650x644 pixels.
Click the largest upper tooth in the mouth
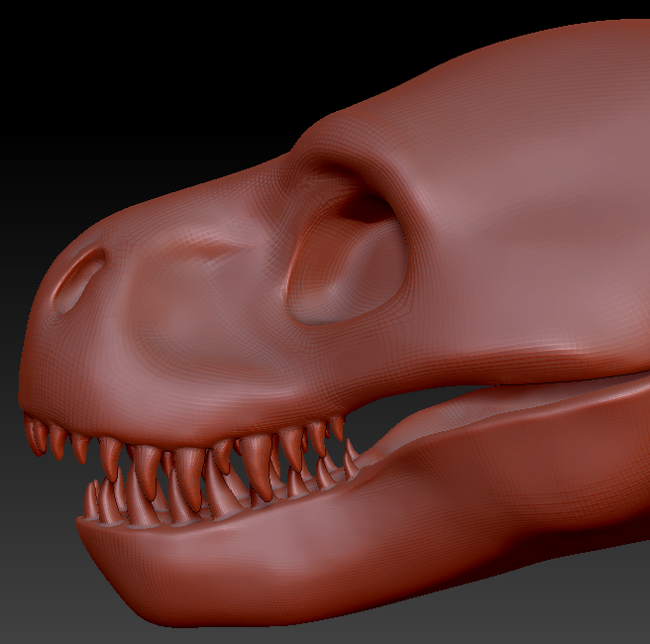[258, 467]
